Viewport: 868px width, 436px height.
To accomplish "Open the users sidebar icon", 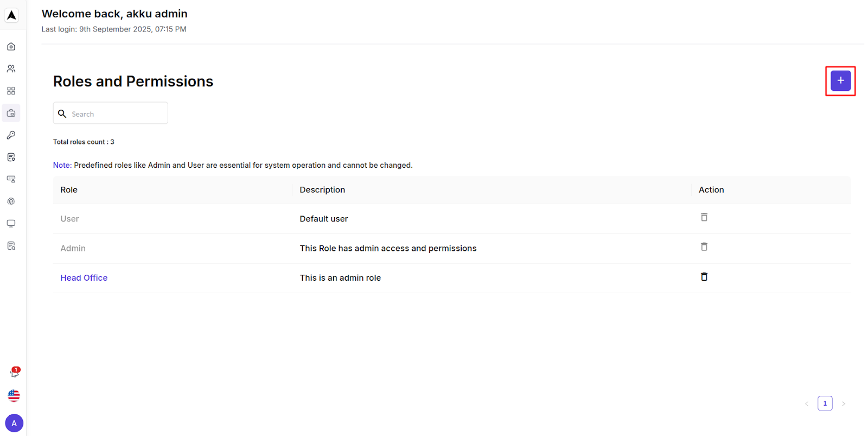I will tap(11, 69).
